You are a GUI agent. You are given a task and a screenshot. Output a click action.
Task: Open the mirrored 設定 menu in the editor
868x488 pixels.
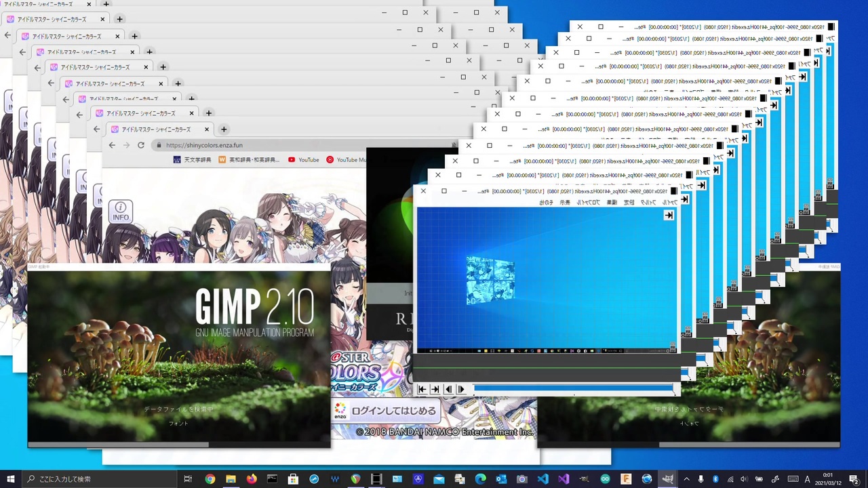coord(629,203)
